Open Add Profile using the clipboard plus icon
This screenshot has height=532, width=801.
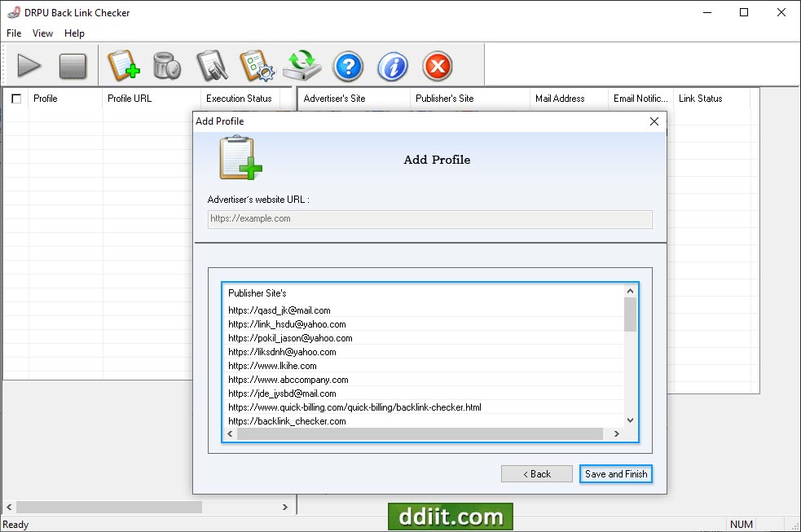click(x=124, y=66)
